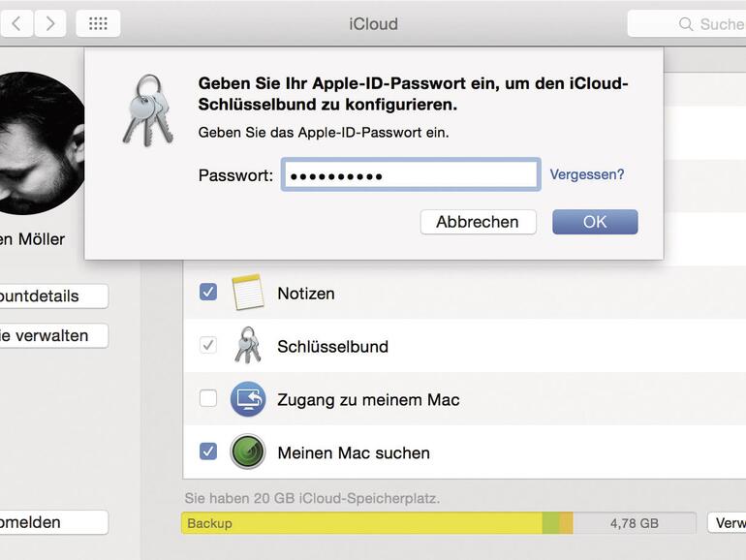Click the Schlüsselbund keys icon in list
The height and width of the screenshot is (560, 746).
pos(248,346)
